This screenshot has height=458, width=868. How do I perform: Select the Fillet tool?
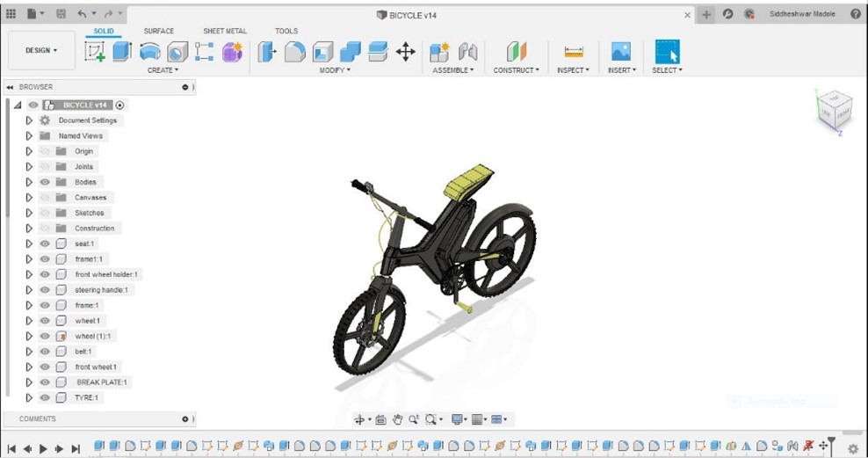coord(294,52)
